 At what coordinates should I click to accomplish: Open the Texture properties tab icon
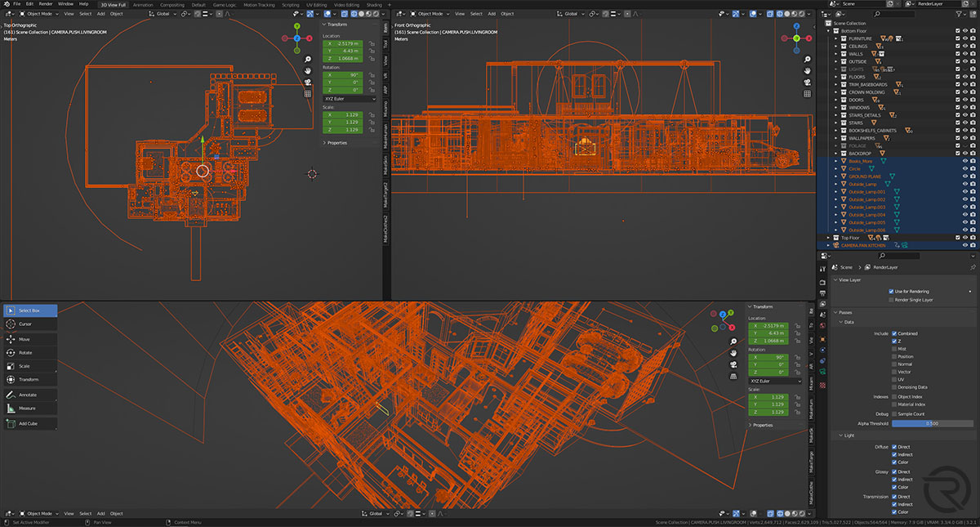(x=822, y=384)
